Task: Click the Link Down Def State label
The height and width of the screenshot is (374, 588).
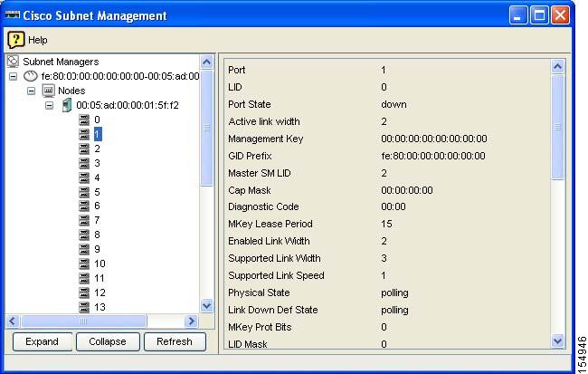Action: (272, 310)
